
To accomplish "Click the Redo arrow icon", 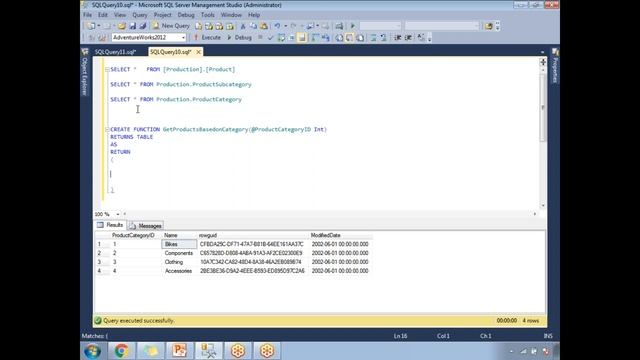I will 293,26.
